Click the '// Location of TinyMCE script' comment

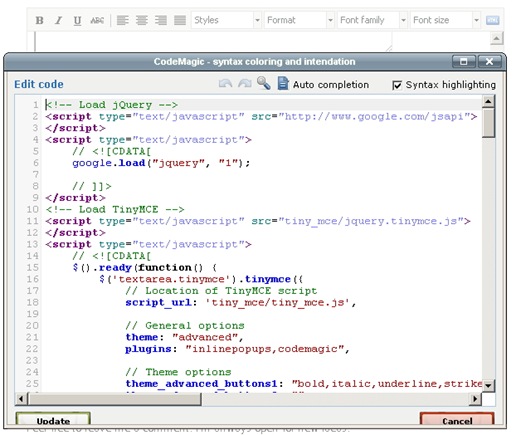click(221, 291)
